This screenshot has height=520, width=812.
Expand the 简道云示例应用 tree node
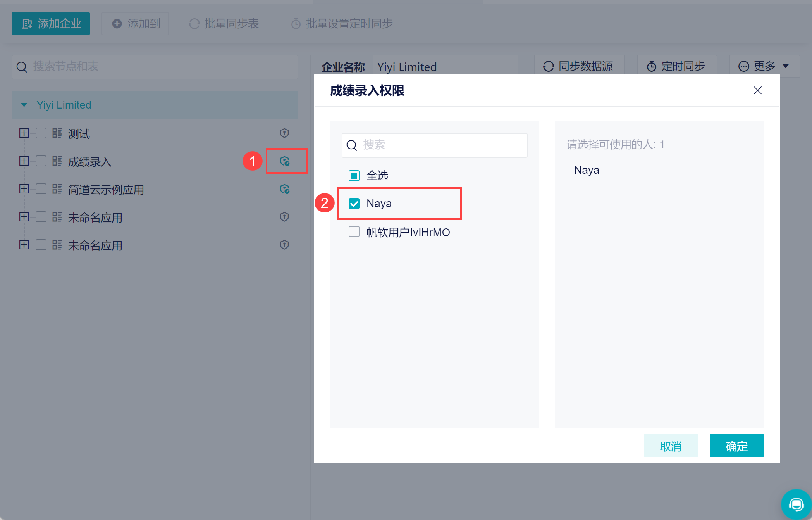click(x=24, y=189)
